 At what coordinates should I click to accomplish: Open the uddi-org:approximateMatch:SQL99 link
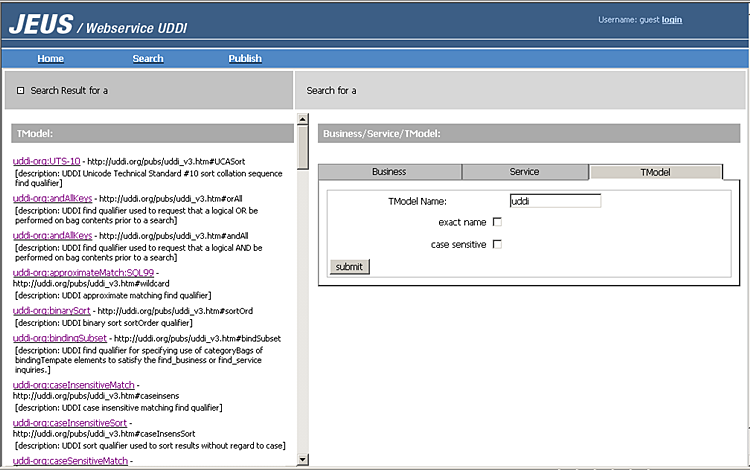pyautogui.click(x=83, y=272)
